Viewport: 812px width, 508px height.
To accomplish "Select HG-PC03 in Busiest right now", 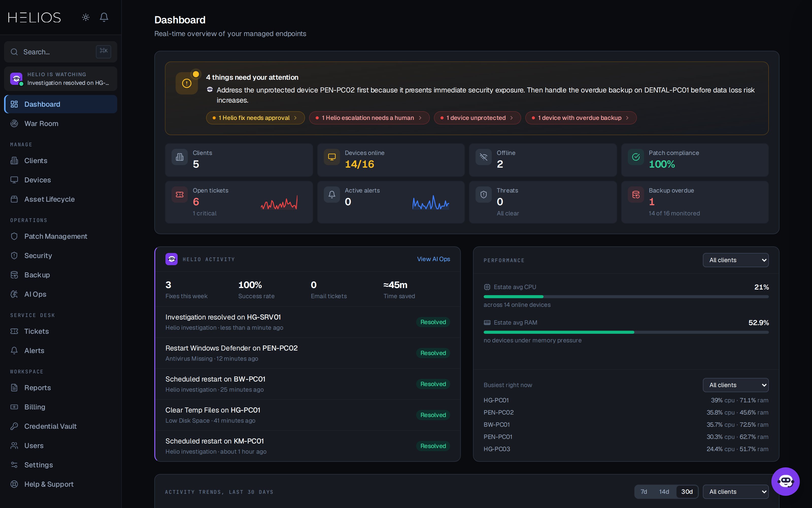I will (626, 449).
